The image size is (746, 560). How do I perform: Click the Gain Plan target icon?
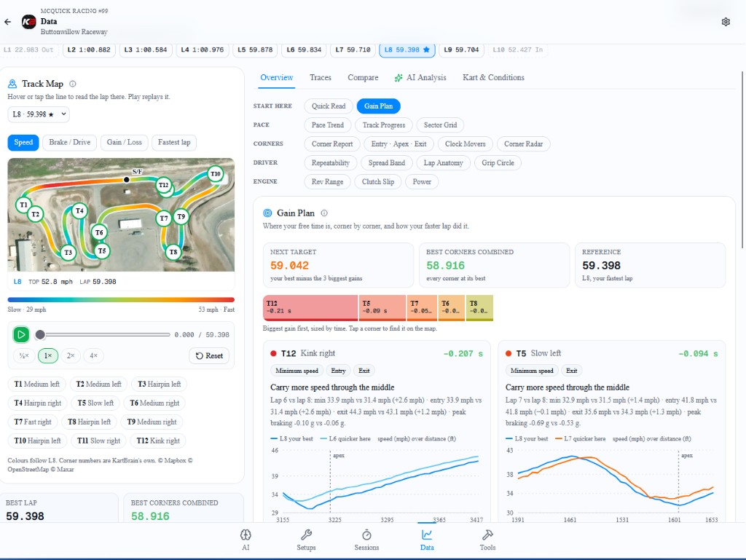pyautogui.click(x=268, y=213)
